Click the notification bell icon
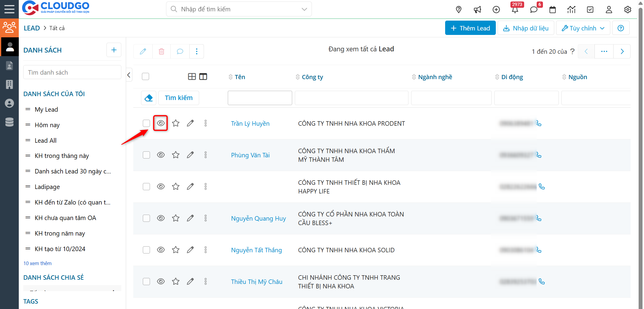This screenshot has width=644, height=309. point(515,10)
